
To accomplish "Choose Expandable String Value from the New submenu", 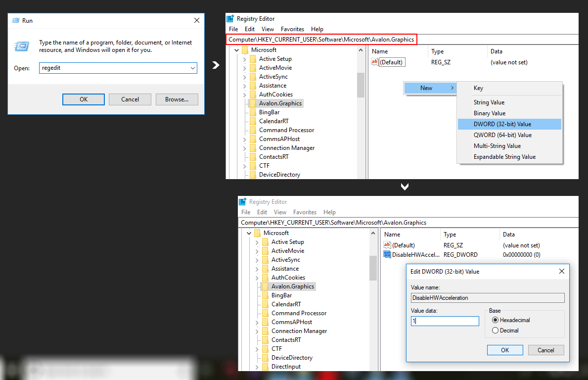I will coord(510,157).
